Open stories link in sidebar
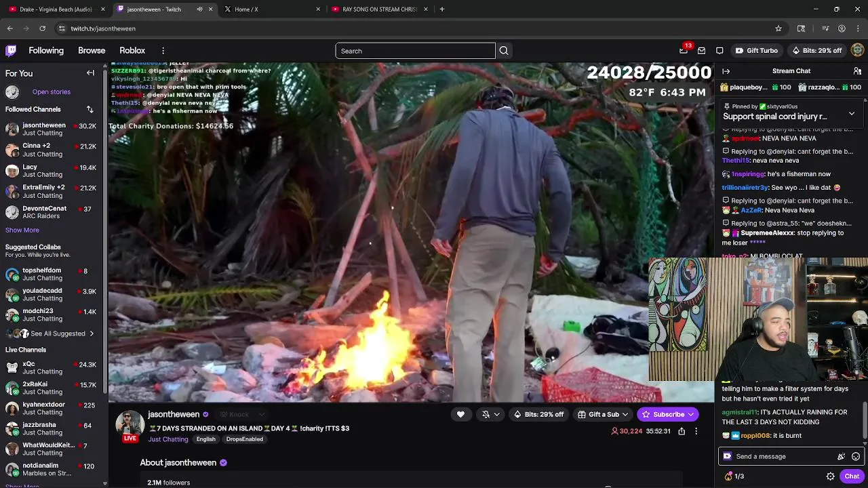 click(52, 92)
